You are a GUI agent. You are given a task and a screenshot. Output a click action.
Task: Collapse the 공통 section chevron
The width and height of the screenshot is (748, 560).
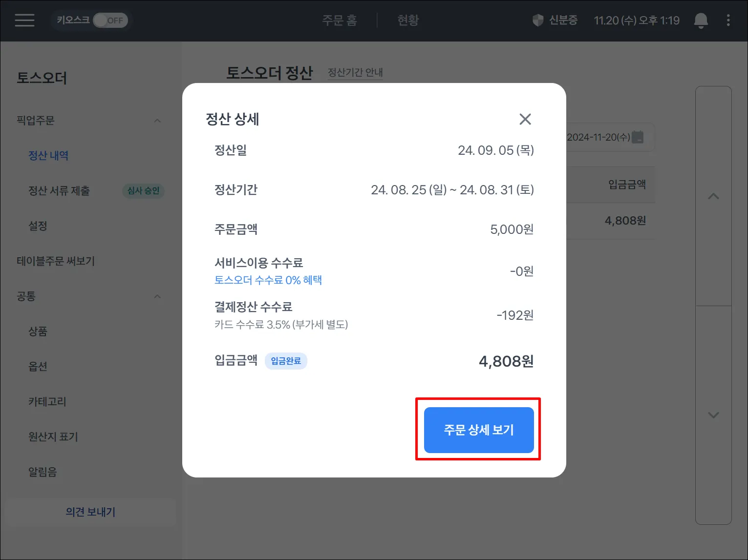(x=157, y=296)
